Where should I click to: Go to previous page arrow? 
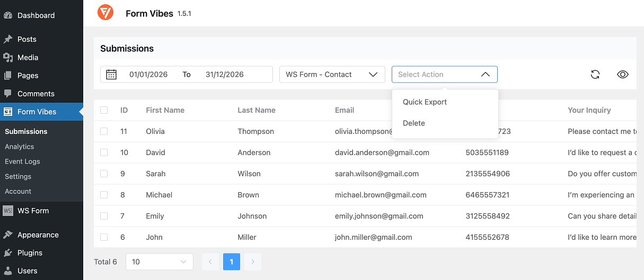[210, 261]
